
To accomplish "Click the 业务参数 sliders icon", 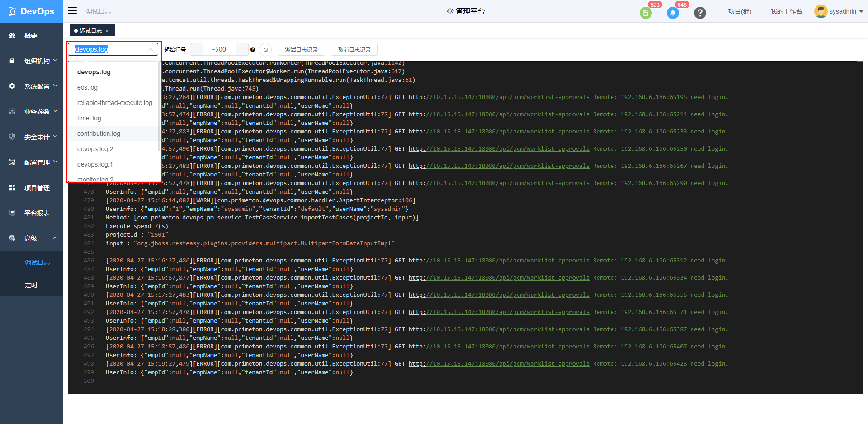I will (12, 111).
